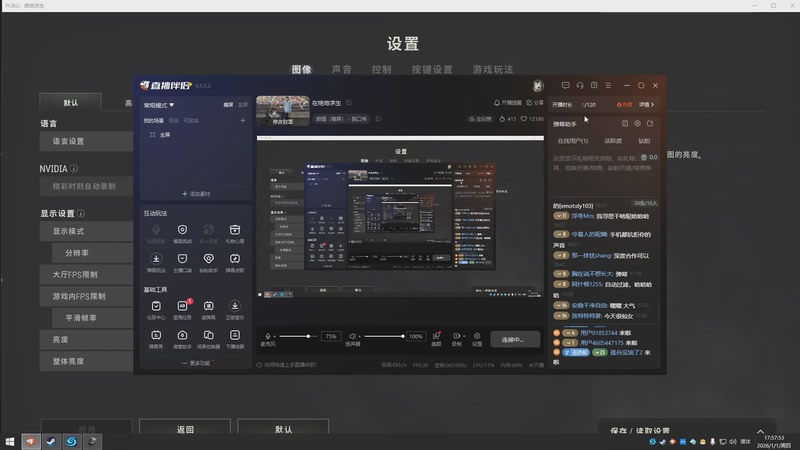Click 修改封面 cover thumbnail

283,111
